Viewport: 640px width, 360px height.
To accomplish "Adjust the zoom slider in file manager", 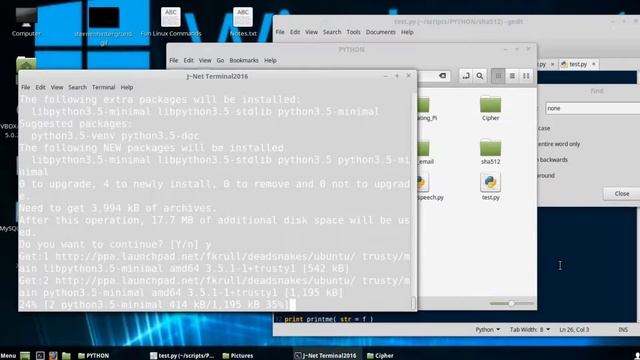I will [x=511, y=303].
